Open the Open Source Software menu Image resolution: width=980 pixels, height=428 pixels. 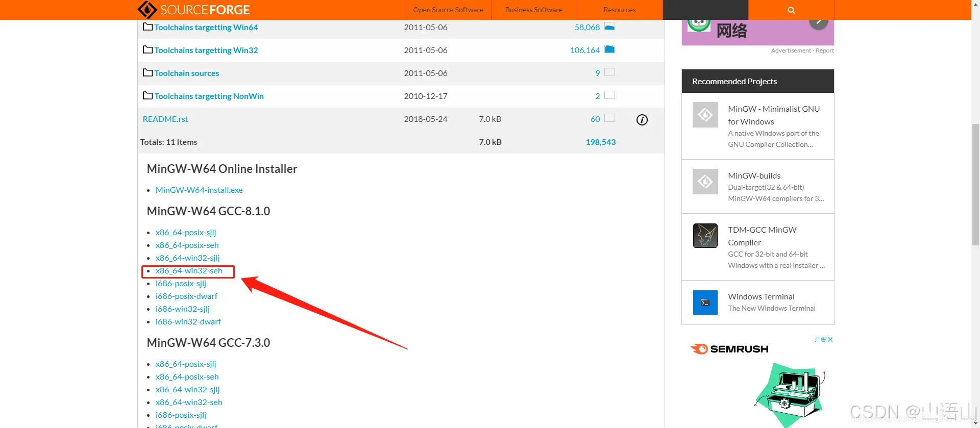tap(448, 10)
